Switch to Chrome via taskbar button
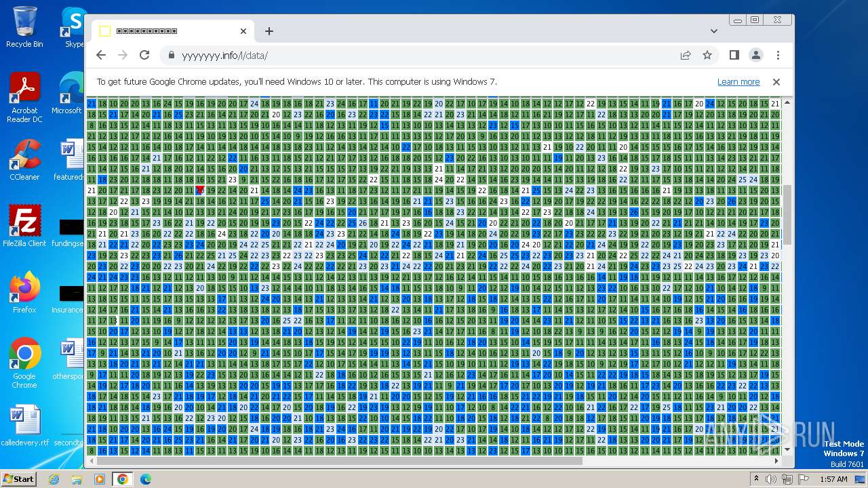Viewport: 868px width, 488px height. pos(123,479)
